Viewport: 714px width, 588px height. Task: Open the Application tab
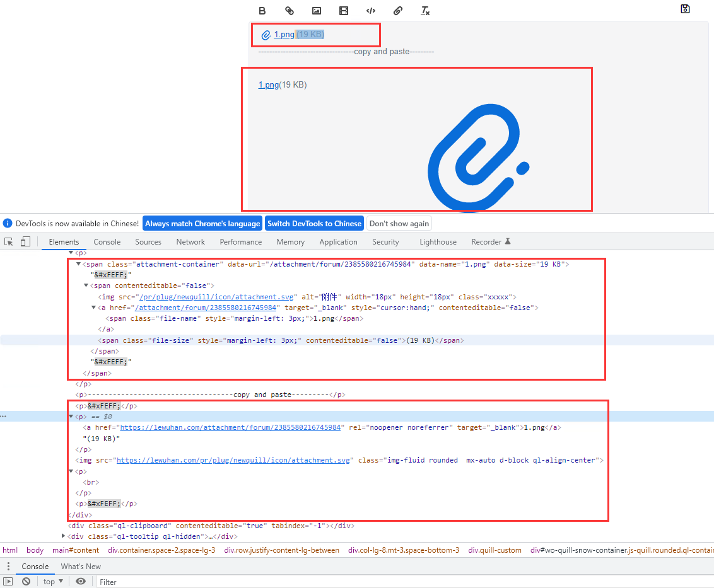[338, 242]
